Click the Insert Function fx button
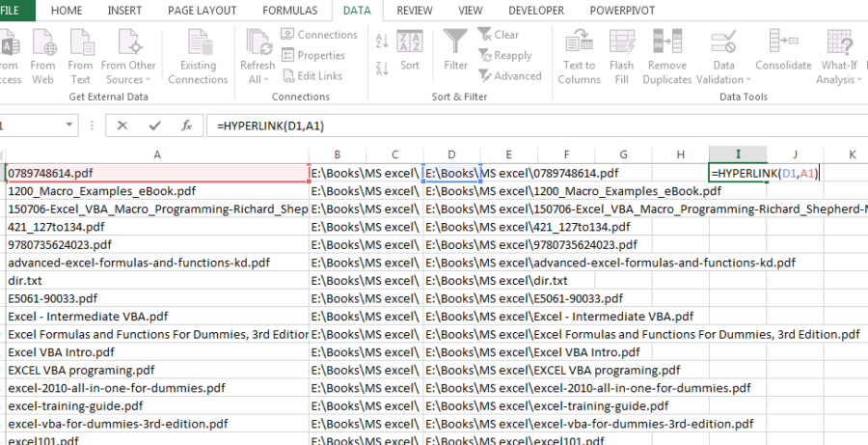 point(186,125)
